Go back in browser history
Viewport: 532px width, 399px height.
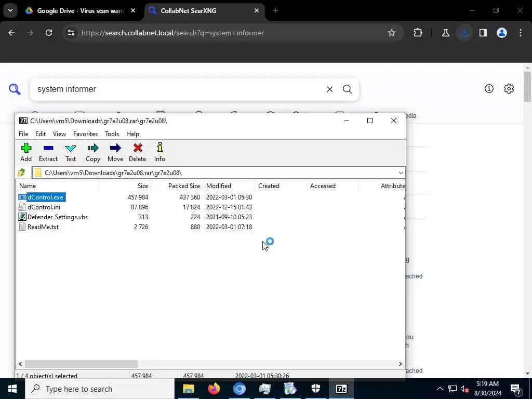click(x=11, y=33)
